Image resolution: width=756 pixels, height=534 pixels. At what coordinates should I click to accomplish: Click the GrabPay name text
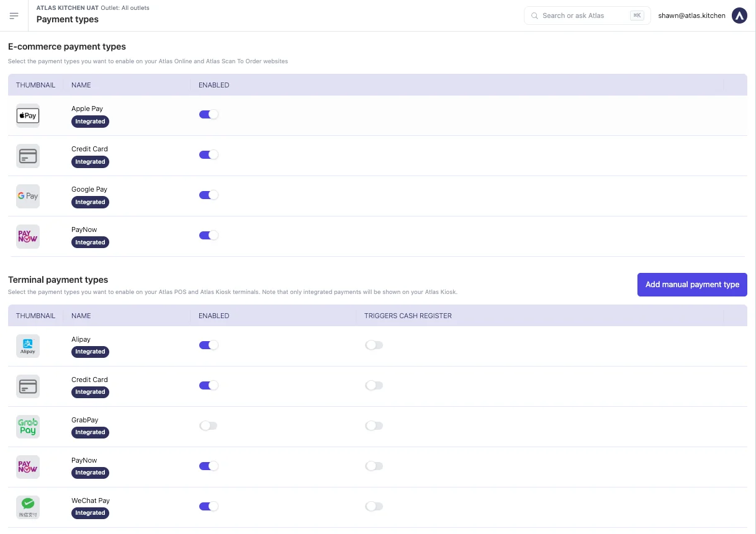[85, 420]
